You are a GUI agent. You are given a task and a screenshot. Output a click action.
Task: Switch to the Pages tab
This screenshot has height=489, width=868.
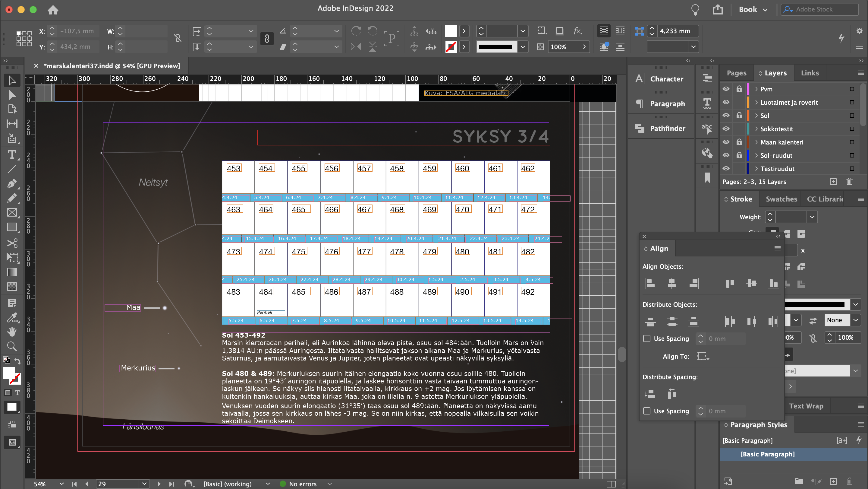(736, 73)
